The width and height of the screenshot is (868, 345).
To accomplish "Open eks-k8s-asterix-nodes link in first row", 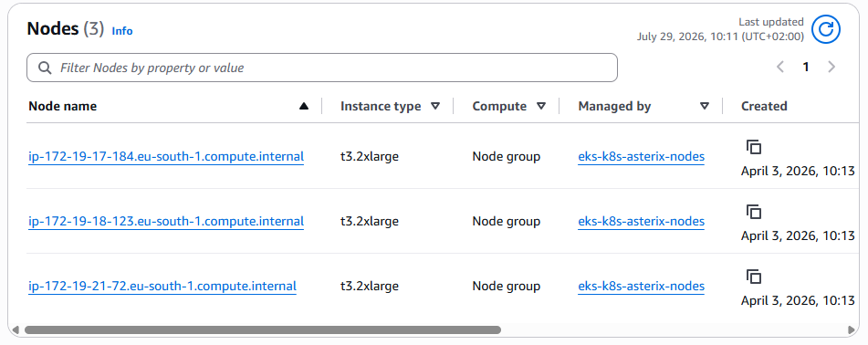I will 641,157.
